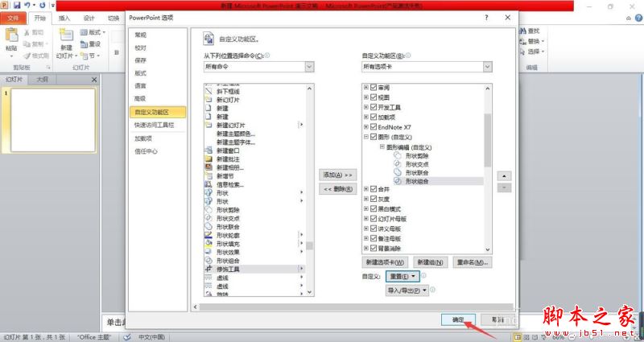This screenshot has height=342, width=644.
Task: Select the 形状填充 command icon
Action: tap(208, 244)
